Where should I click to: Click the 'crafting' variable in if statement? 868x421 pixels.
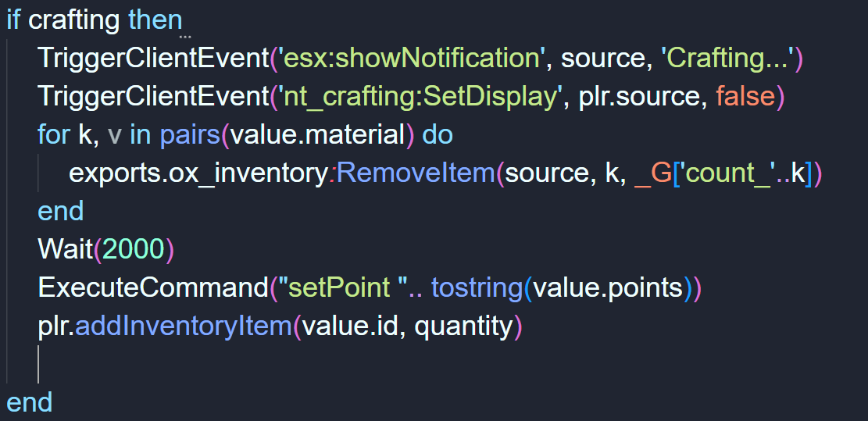pyautogui.click(x=73, y=20)
